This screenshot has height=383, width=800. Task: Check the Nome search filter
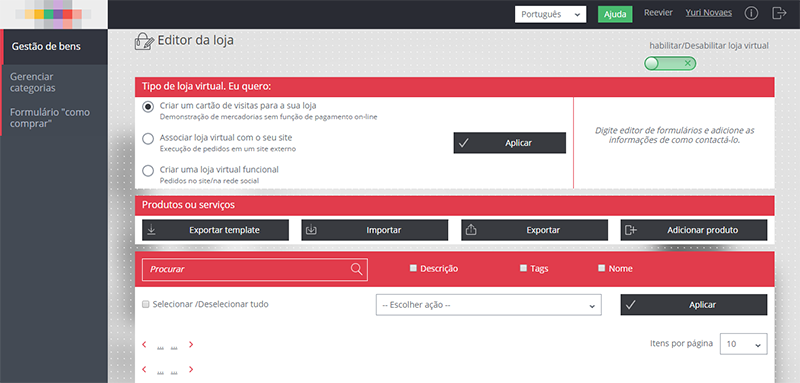[x=602, y=268]
